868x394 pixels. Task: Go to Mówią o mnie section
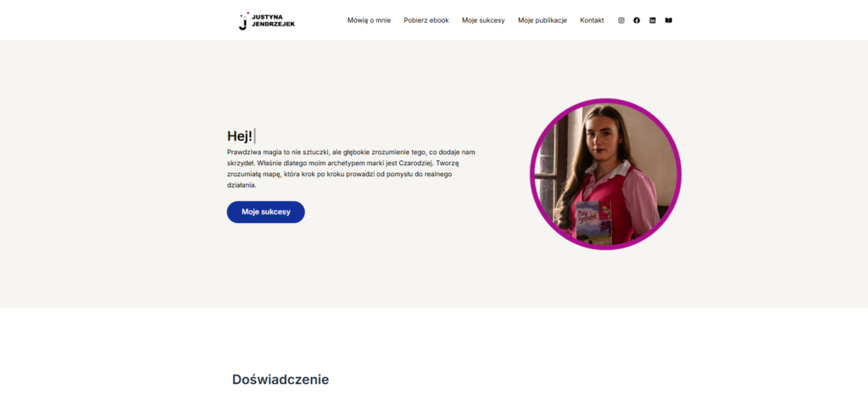click(369, 20)
